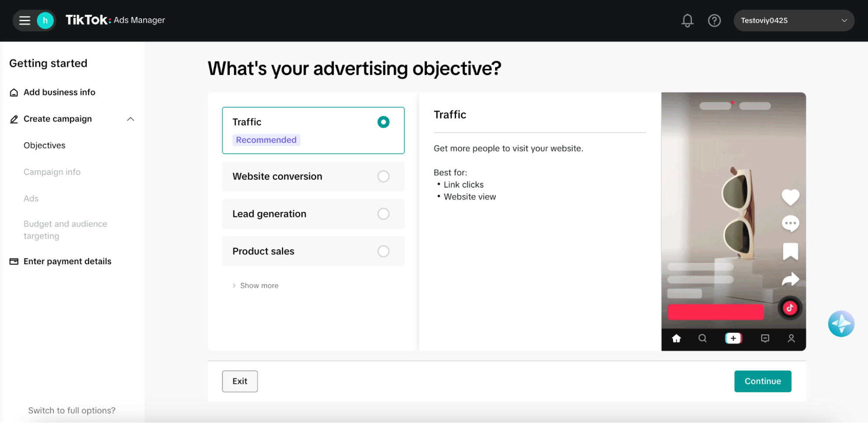Click the Exit button
Image resolution: width=868 pixels, height=423 pixels.
[240, 381]
